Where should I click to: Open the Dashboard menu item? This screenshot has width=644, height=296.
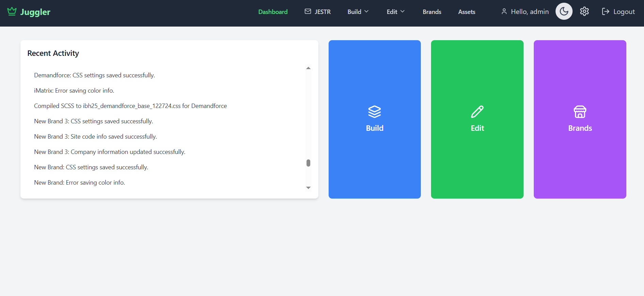pyautogui.click(x=273, y=12)
